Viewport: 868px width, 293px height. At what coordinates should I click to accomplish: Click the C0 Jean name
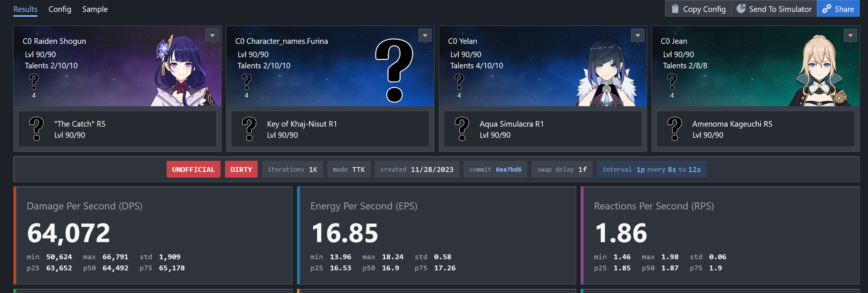pos(674,41)
